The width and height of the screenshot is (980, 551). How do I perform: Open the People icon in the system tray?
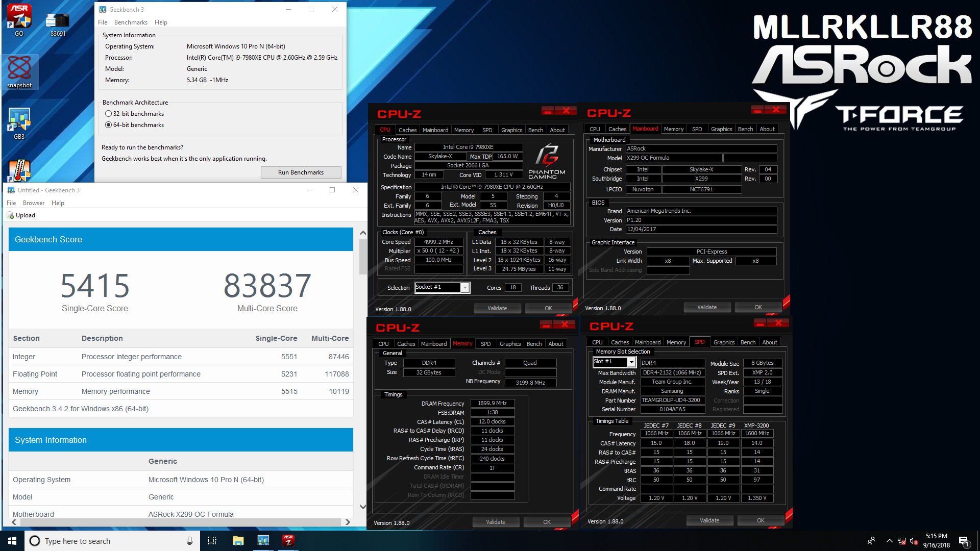point(871,541)
